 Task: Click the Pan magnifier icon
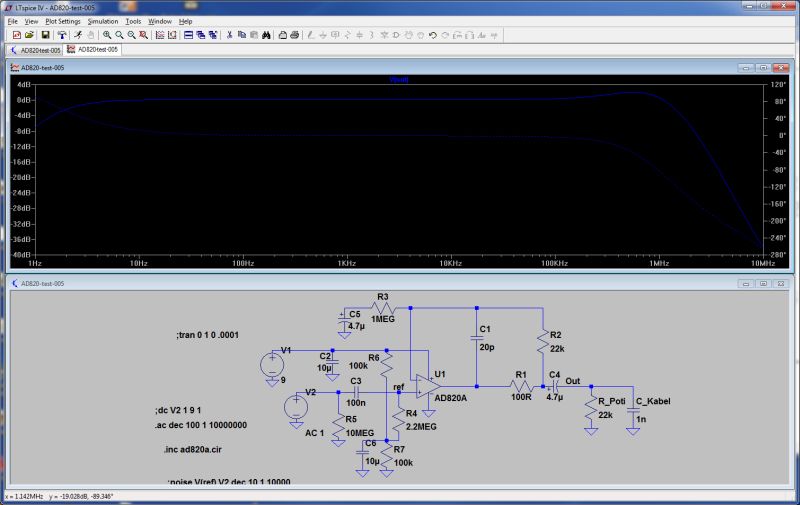tap(119, 35)
